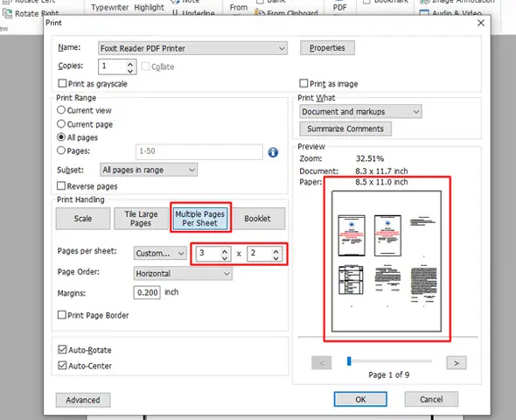Open the Page Order Horizontal dropdown

183,274
